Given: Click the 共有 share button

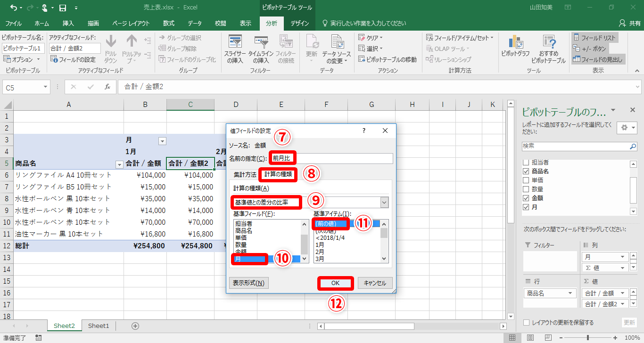Looking at the screenshot, I should point(630,23).
